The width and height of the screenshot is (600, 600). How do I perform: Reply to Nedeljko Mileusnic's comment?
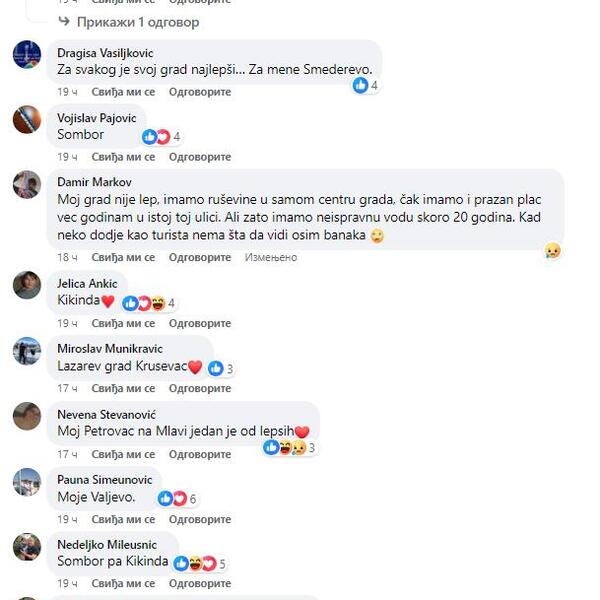(200, 584)
